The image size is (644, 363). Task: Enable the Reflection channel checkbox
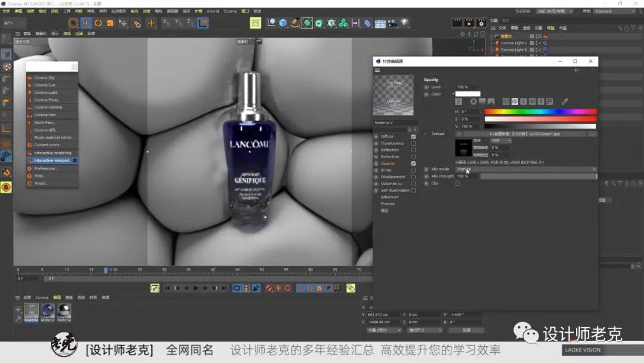(x=413, y=150)
